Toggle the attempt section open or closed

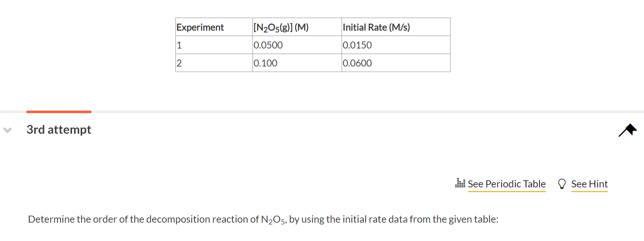7,130
